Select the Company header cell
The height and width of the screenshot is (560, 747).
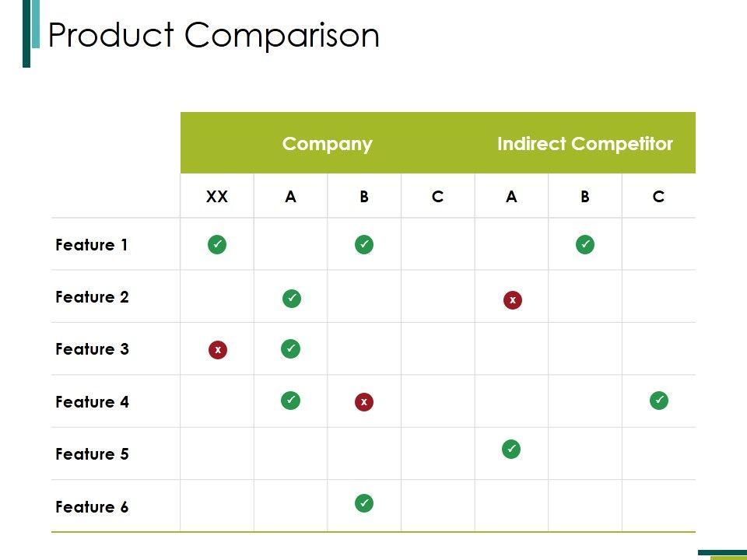(x=327, y=144)
